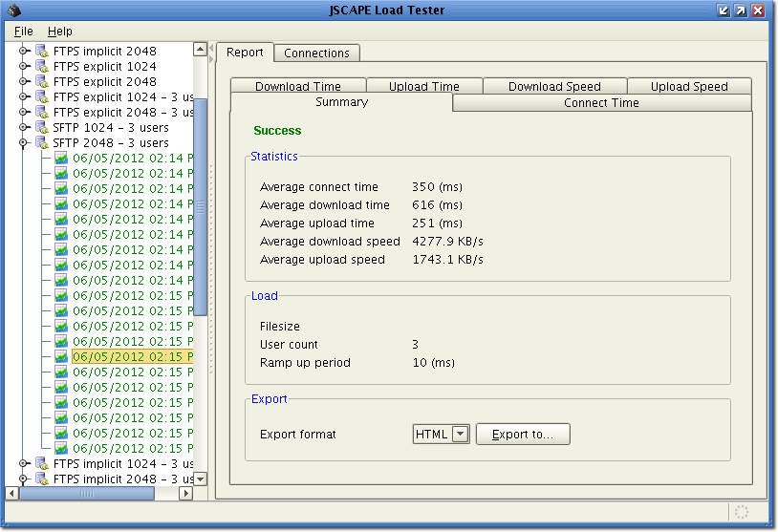The width and height of the screenshot is (778, 532).
Task: Collapse the SFTP 2048 - 3 users node
Action: point(23,143)
